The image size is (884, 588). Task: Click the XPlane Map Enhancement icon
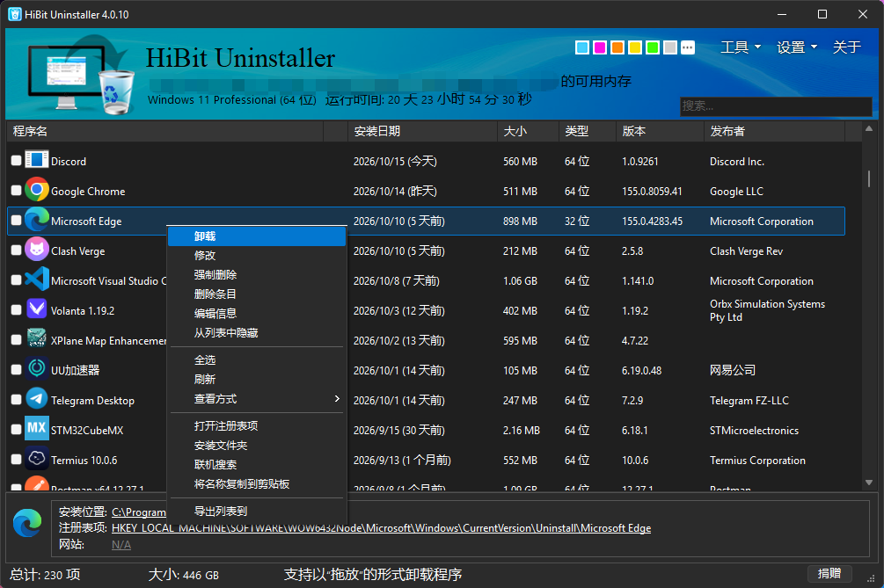[37, 338]
